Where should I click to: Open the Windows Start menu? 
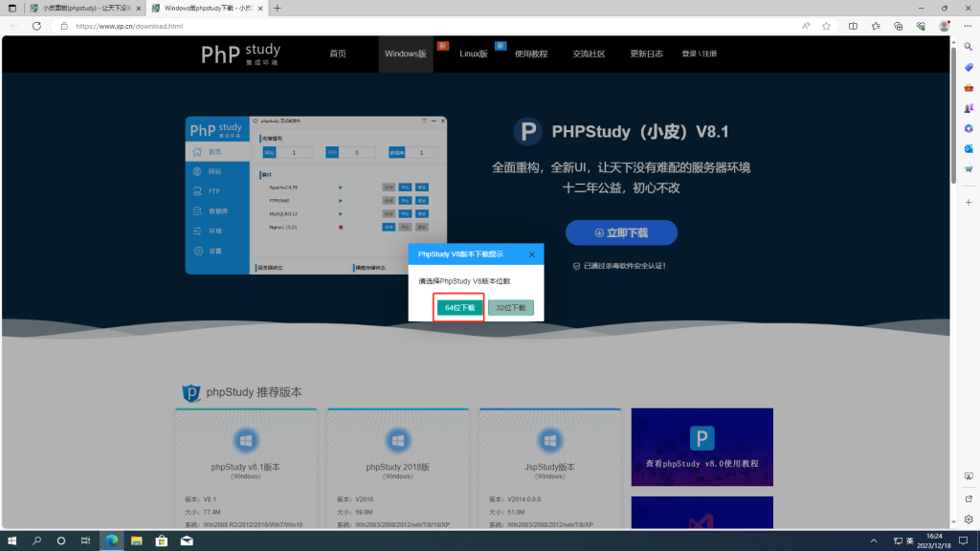pos(11,540)
